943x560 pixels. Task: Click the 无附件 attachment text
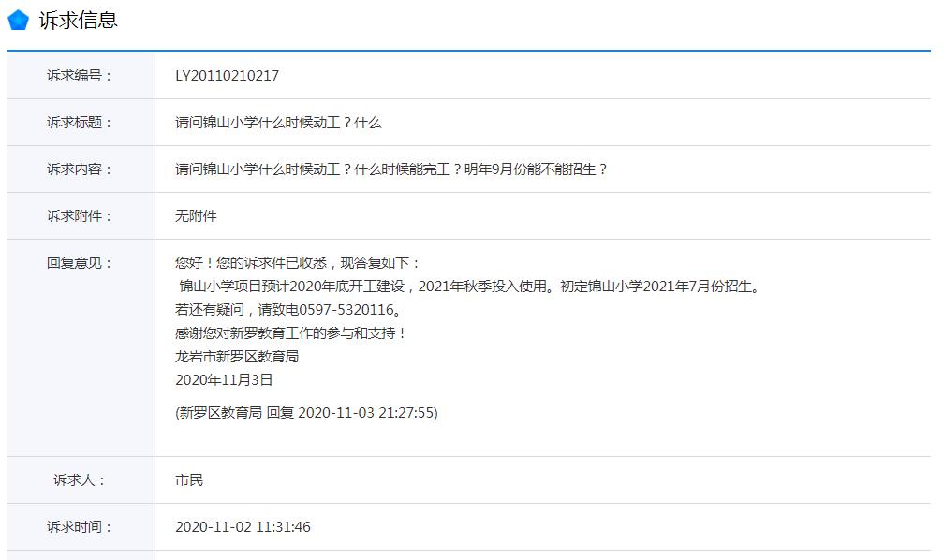[x=194, y=215]
